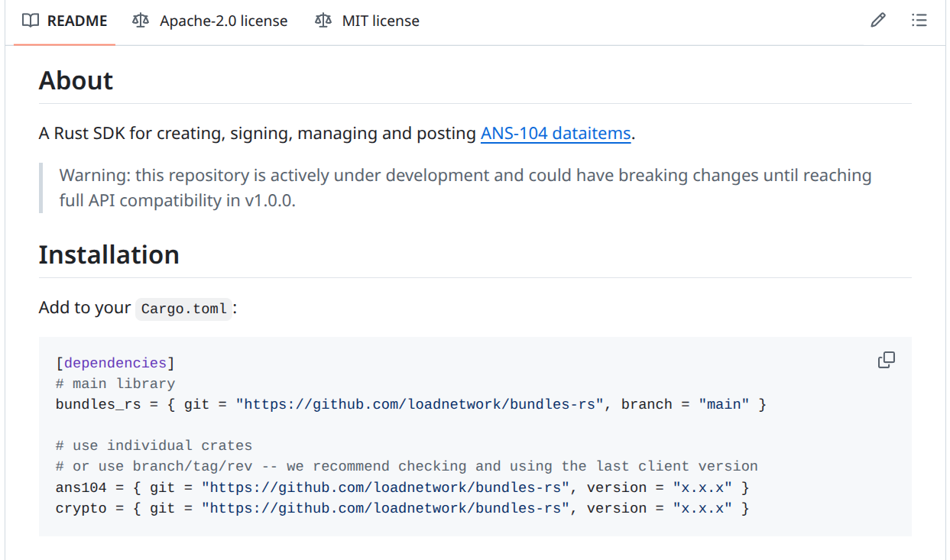This screenshot has width=950, height=560.
Task: Click the scale icon beside MIT license
Action: click(323, 21)
